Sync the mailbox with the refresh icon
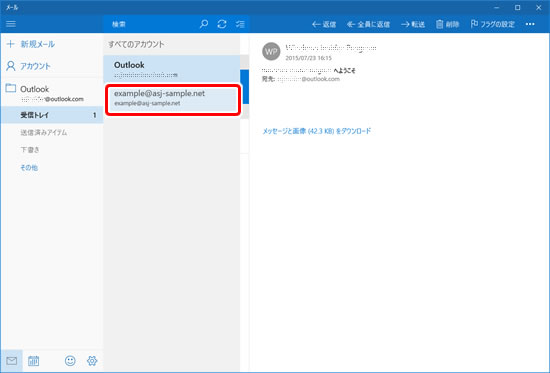 click(222, 24)
